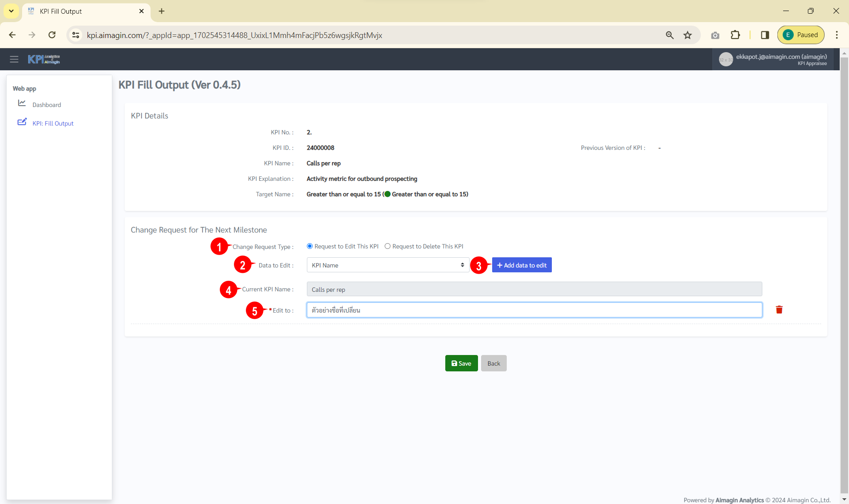
Task: Click the browser zoom magnifier icon
Action: click(x=669, y=35)
